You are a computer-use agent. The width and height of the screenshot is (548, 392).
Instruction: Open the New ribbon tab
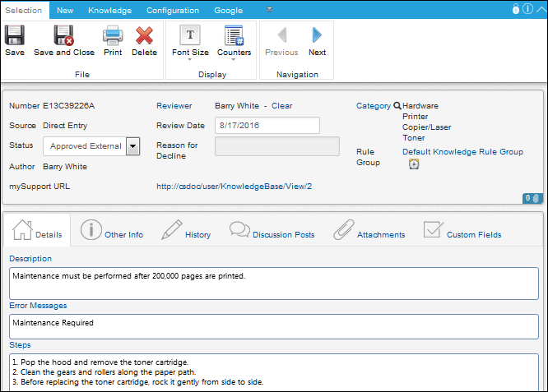point(65,11)
